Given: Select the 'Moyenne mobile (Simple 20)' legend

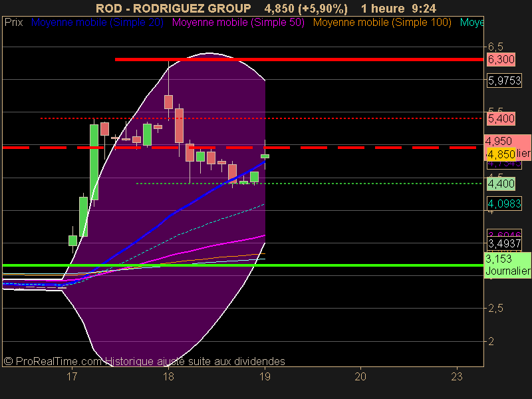Looking at the screenshot, I should [97, 23].
